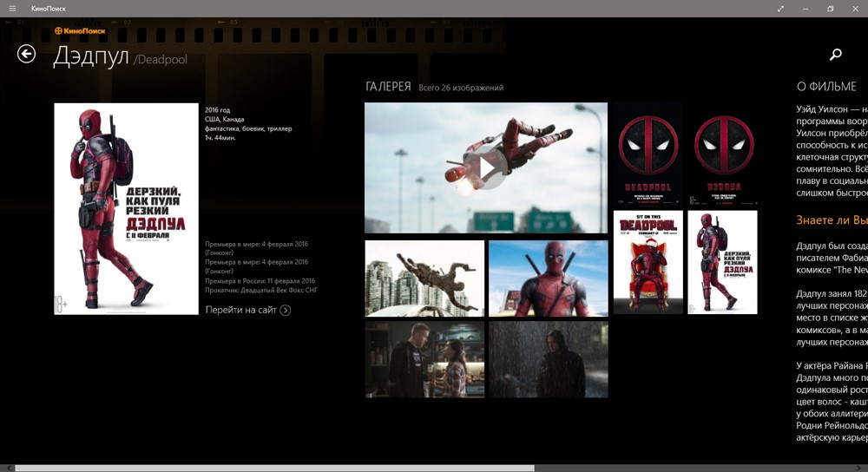Screen dimensions: 868x472
Task: Click the /Deadpool original title text
Action: pos(160,59)
